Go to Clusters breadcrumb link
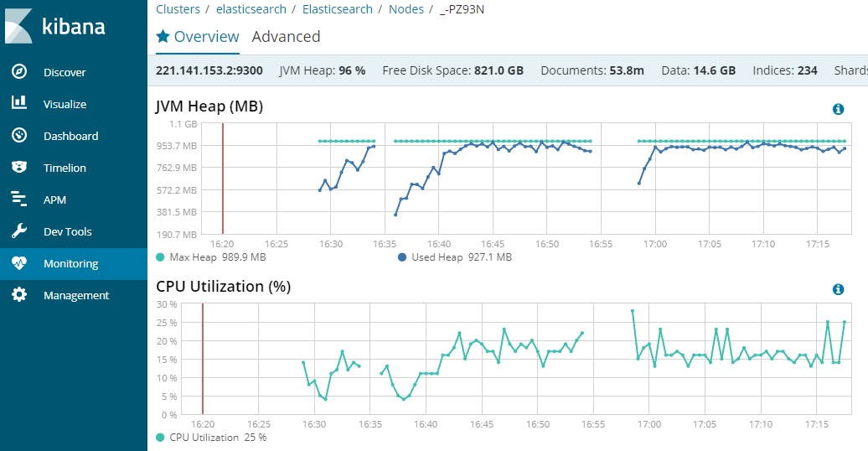This screenshot has height=451, width=868. point(178,9)
